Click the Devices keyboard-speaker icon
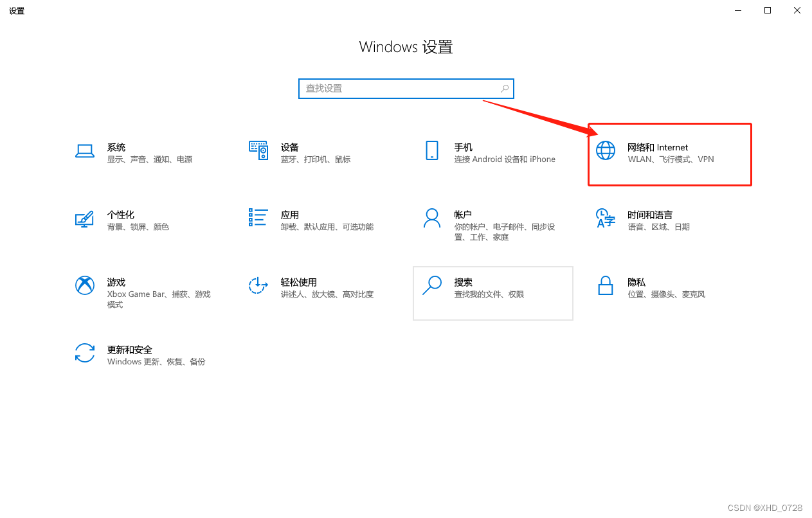The image size is (812, 518). click(258, 150)
